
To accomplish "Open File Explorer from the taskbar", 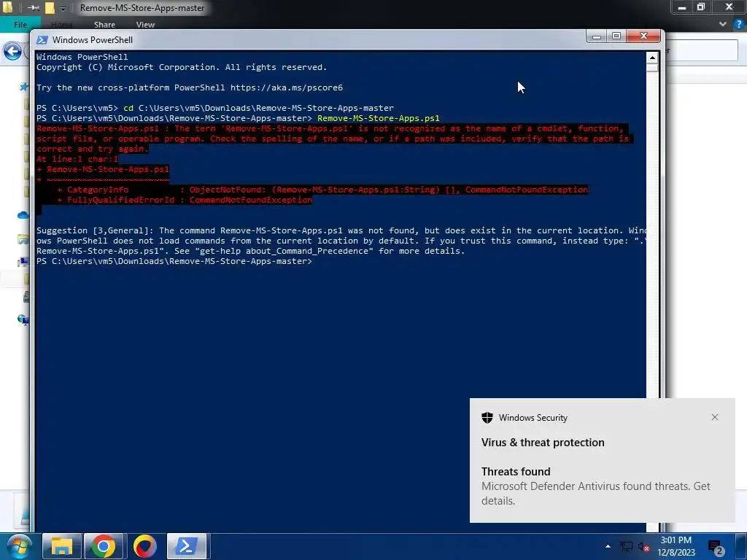I will tap(62, 545).
